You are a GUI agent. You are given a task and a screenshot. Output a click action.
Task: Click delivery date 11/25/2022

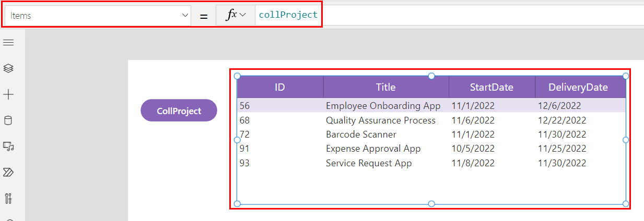[x=562, y=149]
